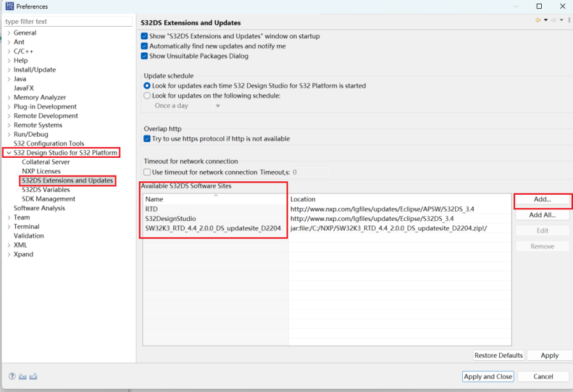Expand the Install/Update tree node
Viewport: 573px width, 392px height.
tap(9, 70)
